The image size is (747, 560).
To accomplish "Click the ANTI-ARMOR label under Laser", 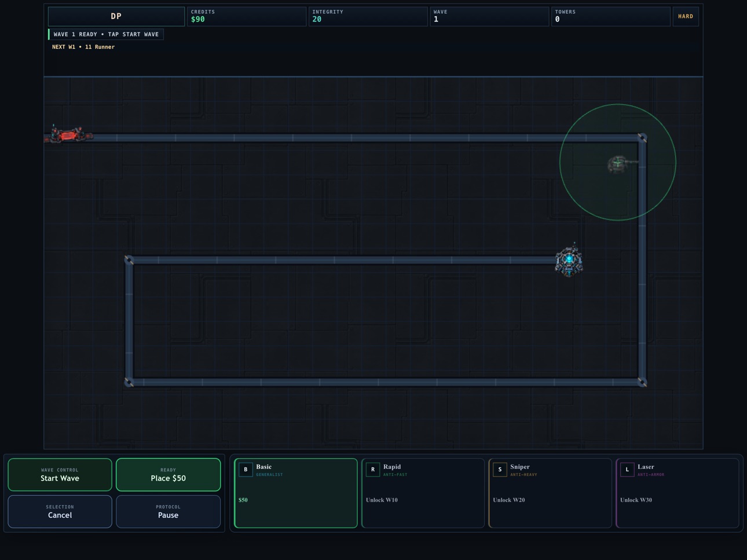I will (651, 475).
